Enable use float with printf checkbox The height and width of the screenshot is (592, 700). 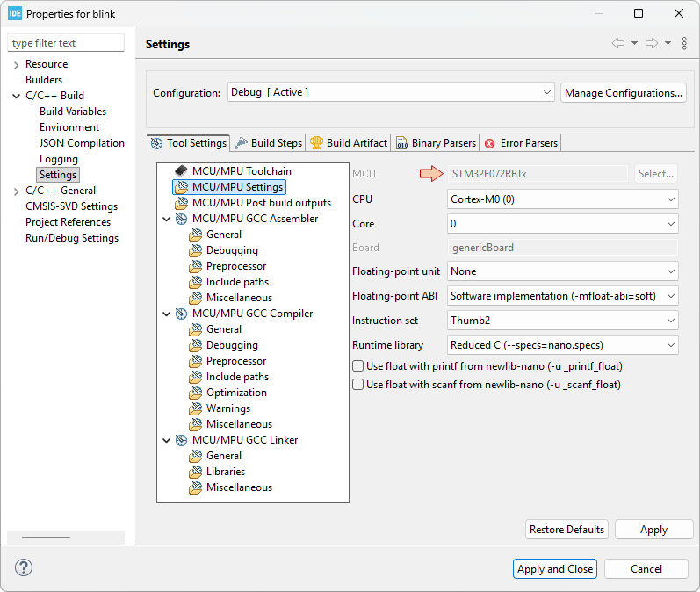[357, 366]
